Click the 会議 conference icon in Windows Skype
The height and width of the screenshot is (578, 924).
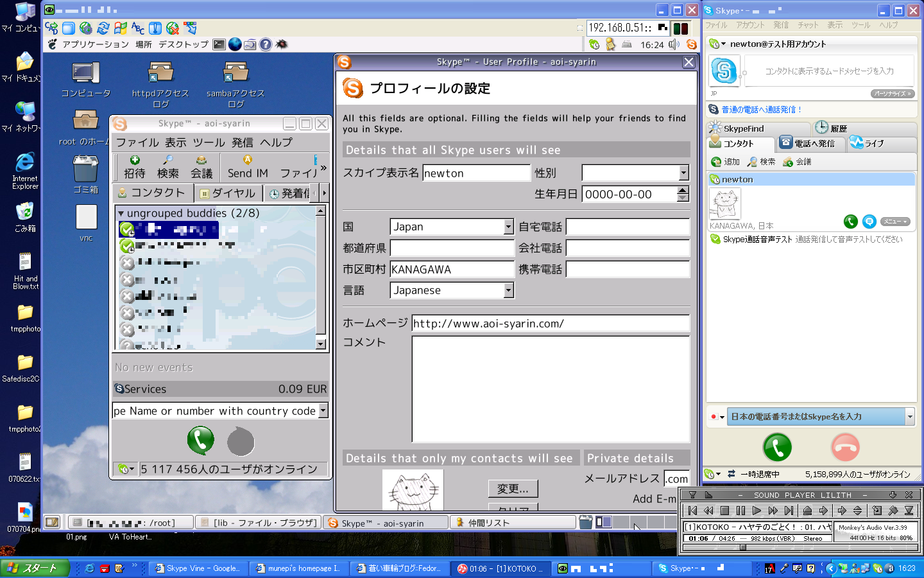pos(788,162)
